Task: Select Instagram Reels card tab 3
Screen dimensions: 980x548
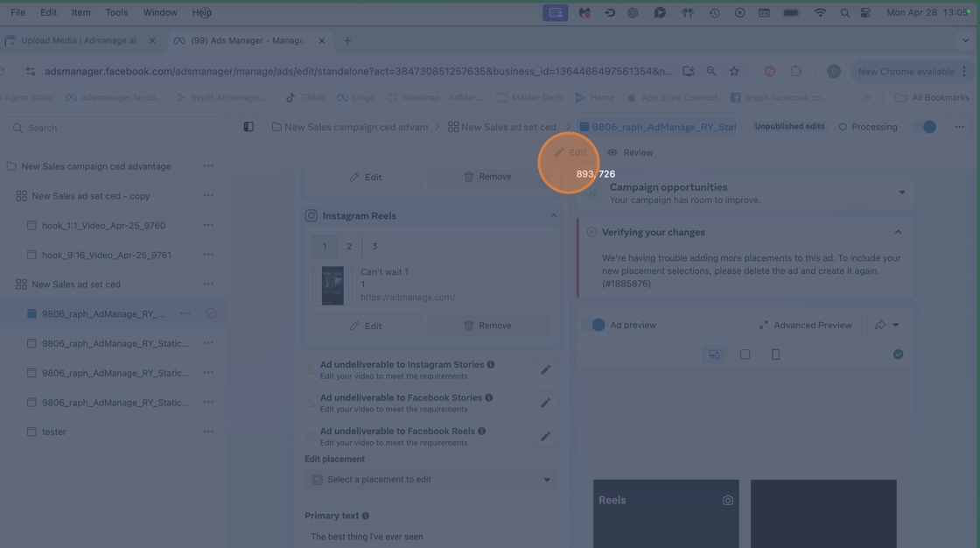Action: pyautogui.click(x=374, y=247)
